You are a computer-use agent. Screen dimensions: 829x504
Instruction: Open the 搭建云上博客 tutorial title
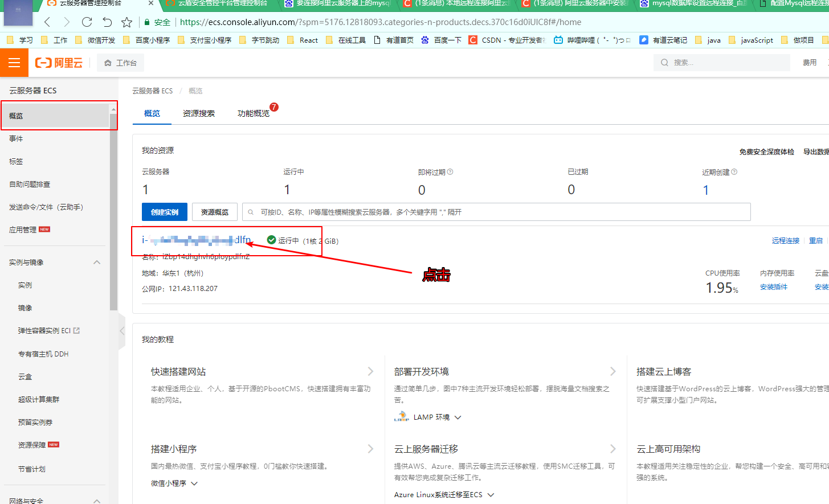click(x=664, y=371)
